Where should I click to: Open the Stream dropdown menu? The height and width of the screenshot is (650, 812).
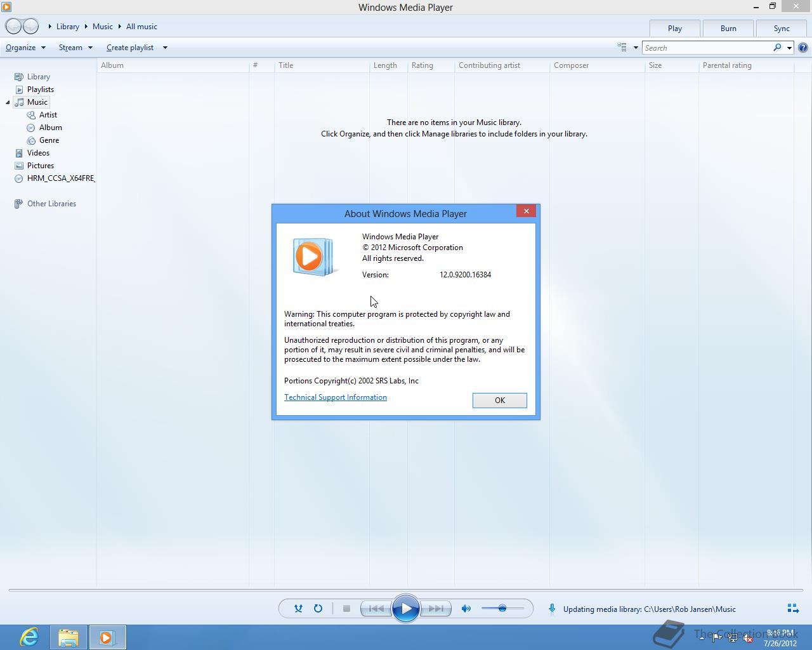coord(75,48)
